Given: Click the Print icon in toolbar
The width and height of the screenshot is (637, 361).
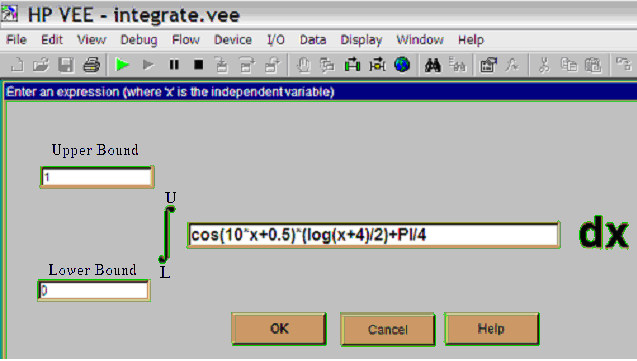Looking at the screenshot, I should [x=91, y=65].
